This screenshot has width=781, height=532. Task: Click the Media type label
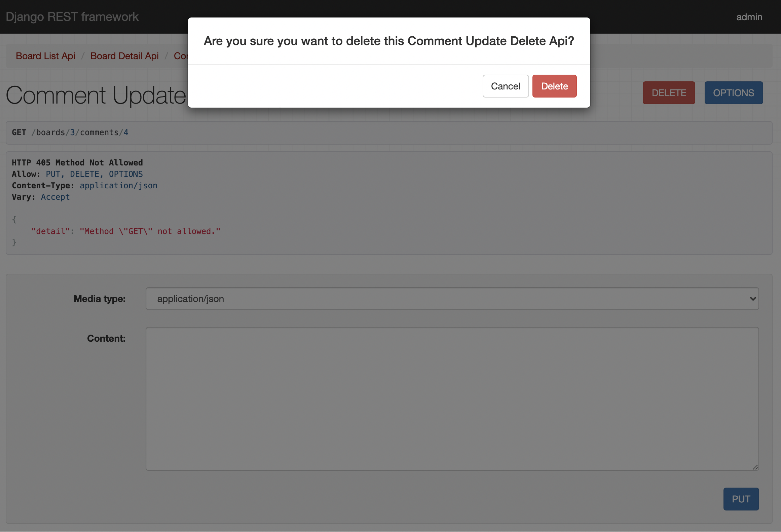pyautogui.click(x=100, y=299)
